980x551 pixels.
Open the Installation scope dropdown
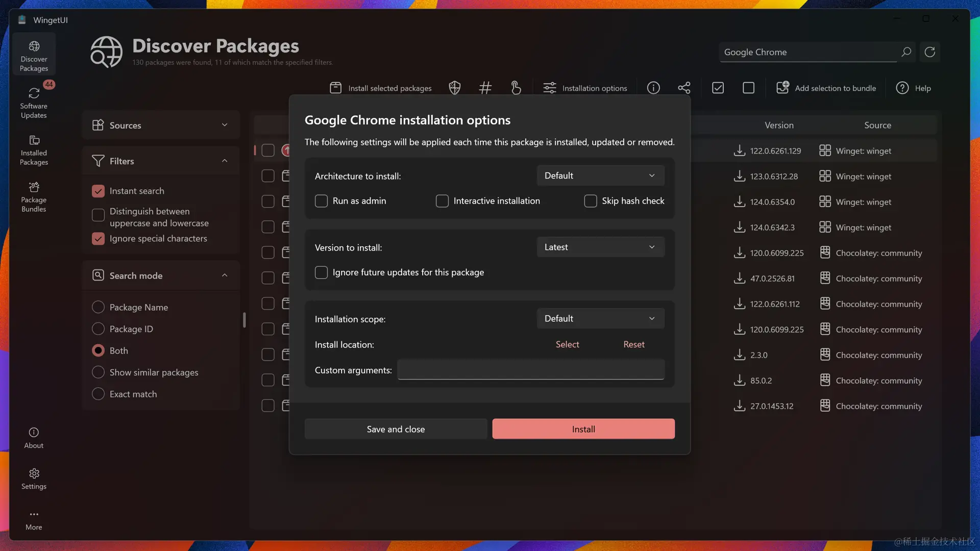click(600, 318)
